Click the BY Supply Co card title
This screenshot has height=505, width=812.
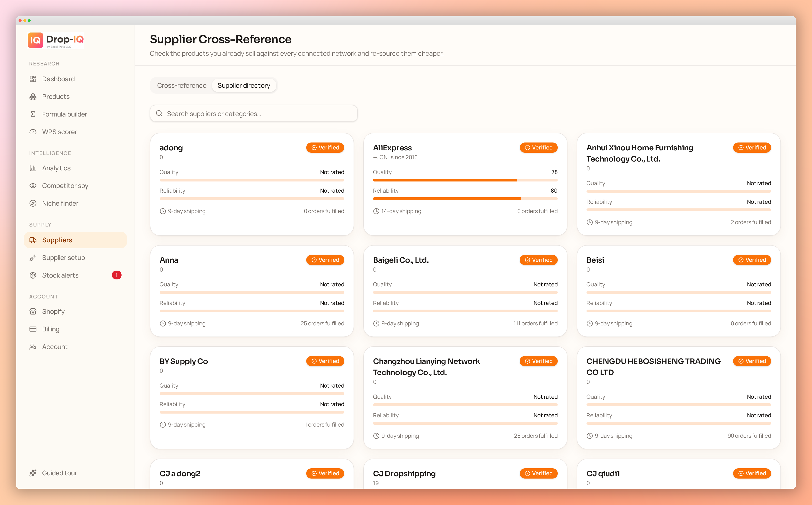[184, 361]
